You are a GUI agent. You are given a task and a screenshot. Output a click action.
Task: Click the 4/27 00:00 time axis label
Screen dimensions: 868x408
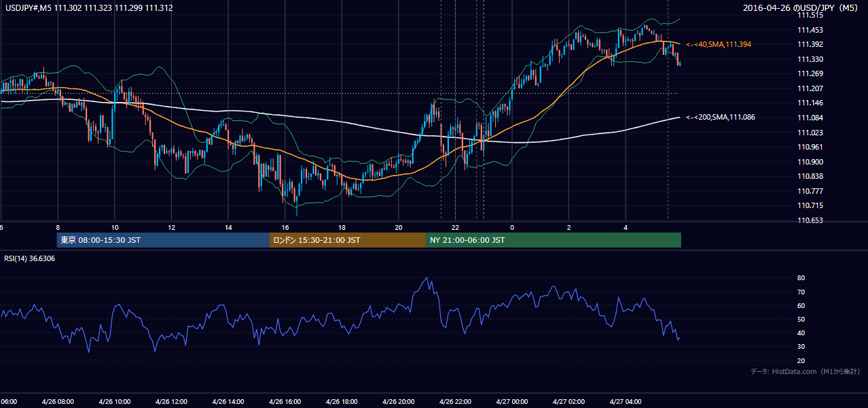[x=512, y=401]
